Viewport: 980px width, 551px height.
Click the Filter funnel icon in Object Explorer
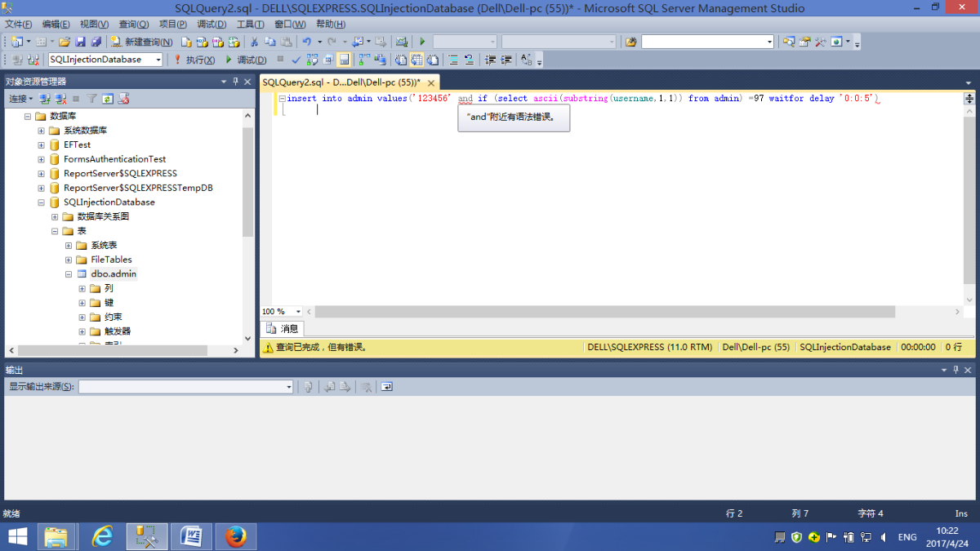(92, 99)
